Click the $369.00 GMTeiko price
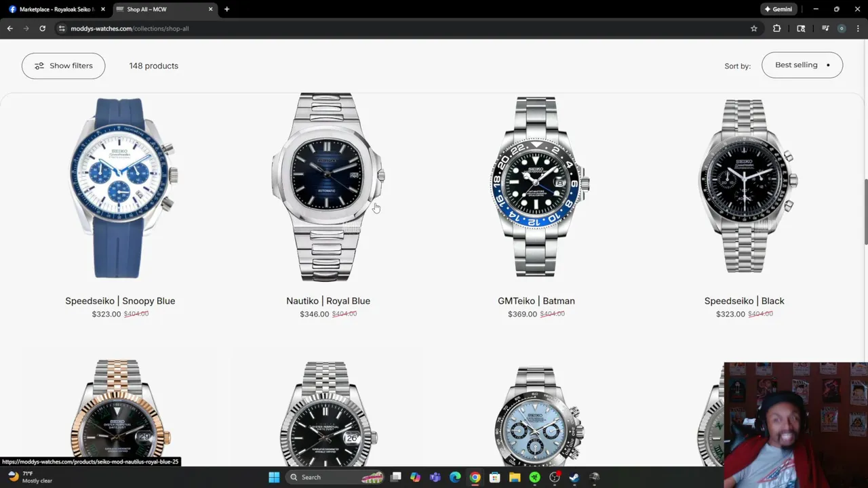 (x=522, y=314)
